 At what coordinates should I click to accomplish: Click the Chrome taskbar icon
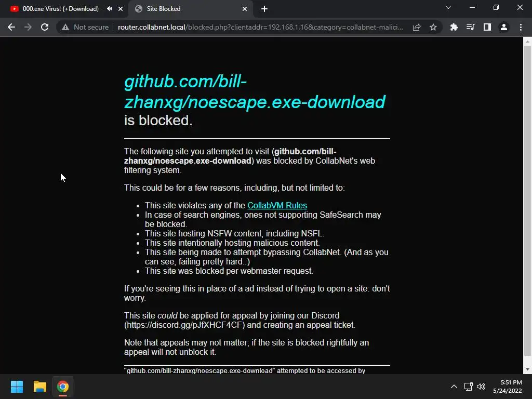tap(63, 387)
